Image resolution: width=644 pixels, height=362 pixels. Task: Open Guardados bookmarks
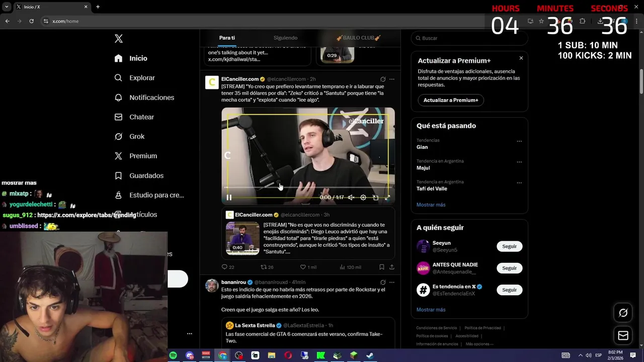tap(139, 175)
